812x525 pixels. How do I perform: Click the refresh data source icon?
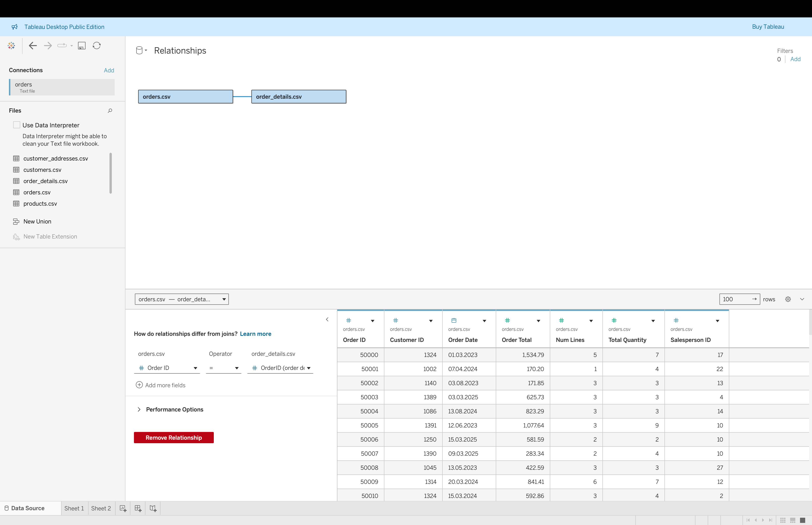point(97,46)
